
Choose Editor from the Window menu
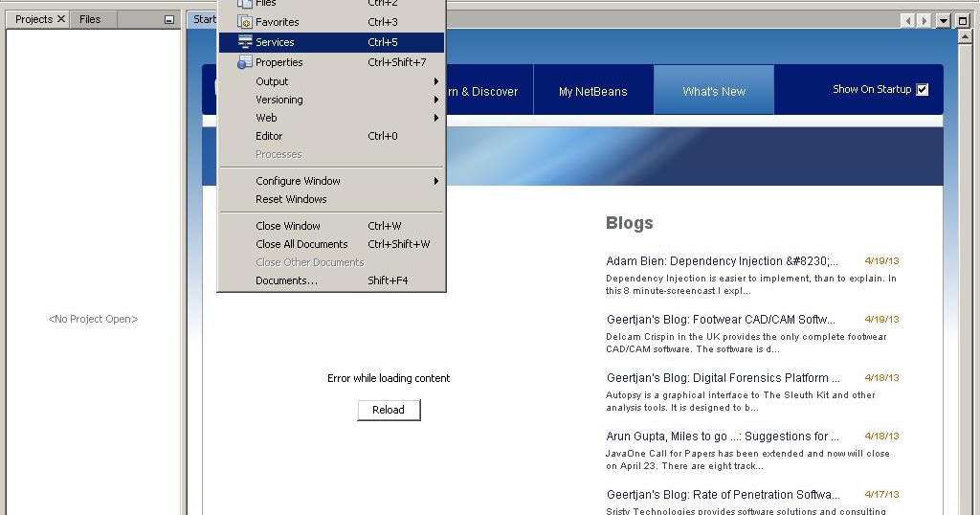pos(331,136)
